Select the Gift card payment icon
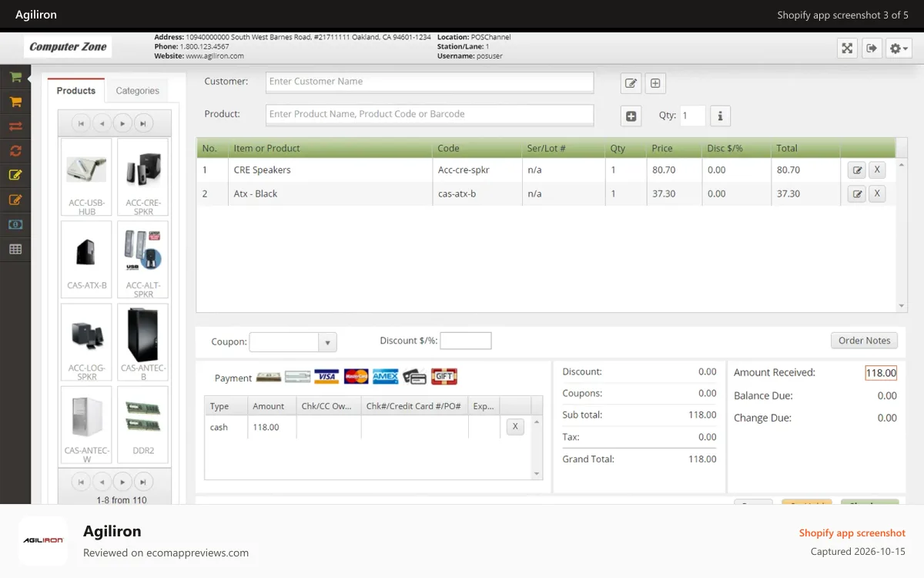The width and height of the screenshot is (924, 578). pos(444,377)
